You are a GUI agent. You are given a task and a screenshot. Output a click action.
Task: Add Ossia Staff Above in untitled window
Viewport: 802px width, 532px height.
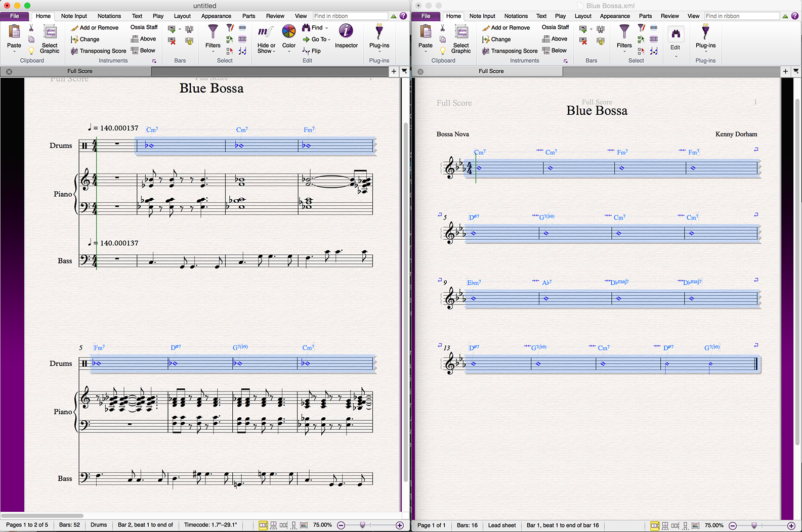(144, 39)
